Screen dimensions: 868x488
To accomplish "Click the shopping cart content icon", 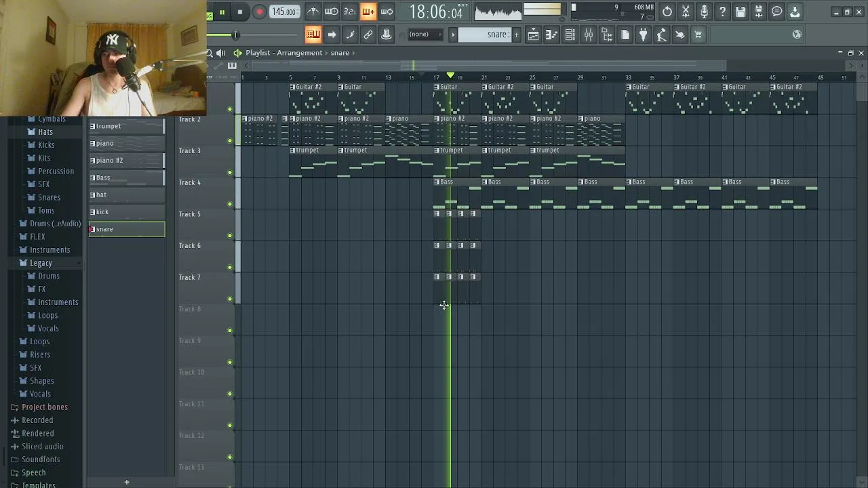I will [698, 35].
